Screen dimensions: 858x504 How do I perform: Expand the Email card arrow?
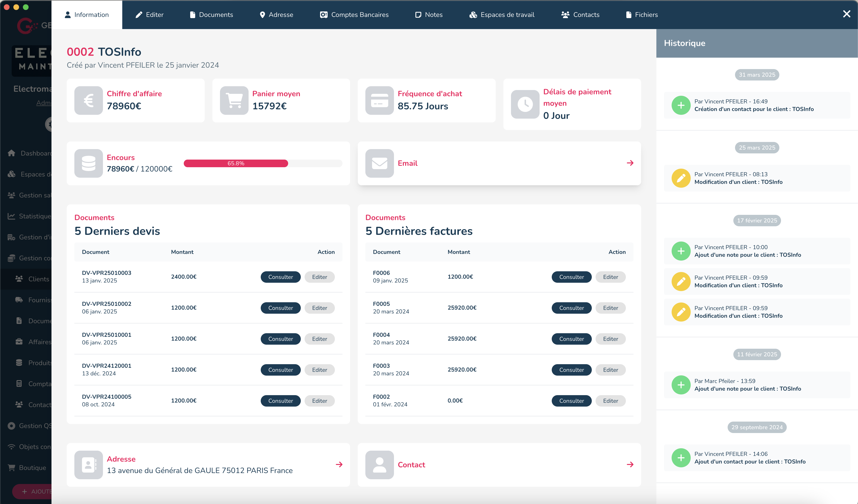pyautogui.click(x=630, y=163)
